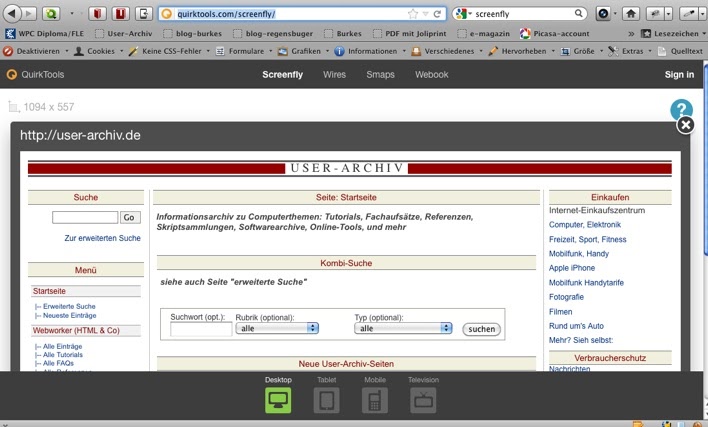Click the Sign in link
This screenshot has width=708, height=427.
pyautogui.click(x=679, y=74)
